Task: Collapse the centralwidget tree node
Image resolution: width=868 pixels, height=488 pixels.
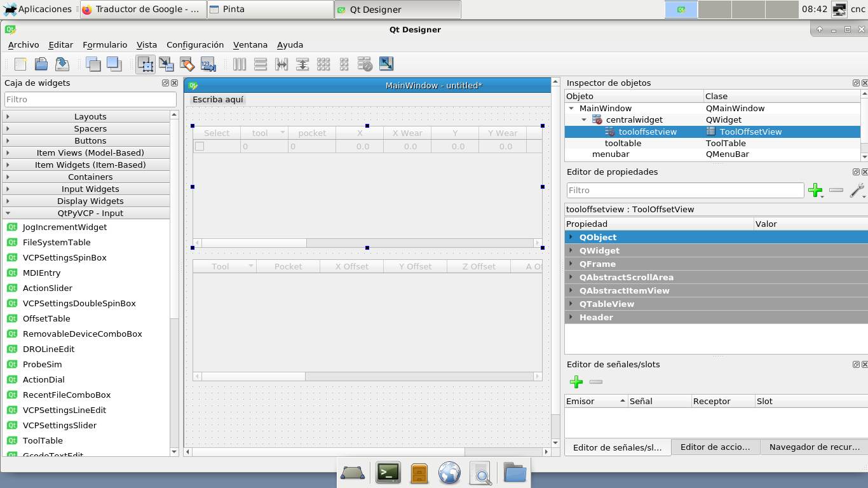Action: pos(584,120)
